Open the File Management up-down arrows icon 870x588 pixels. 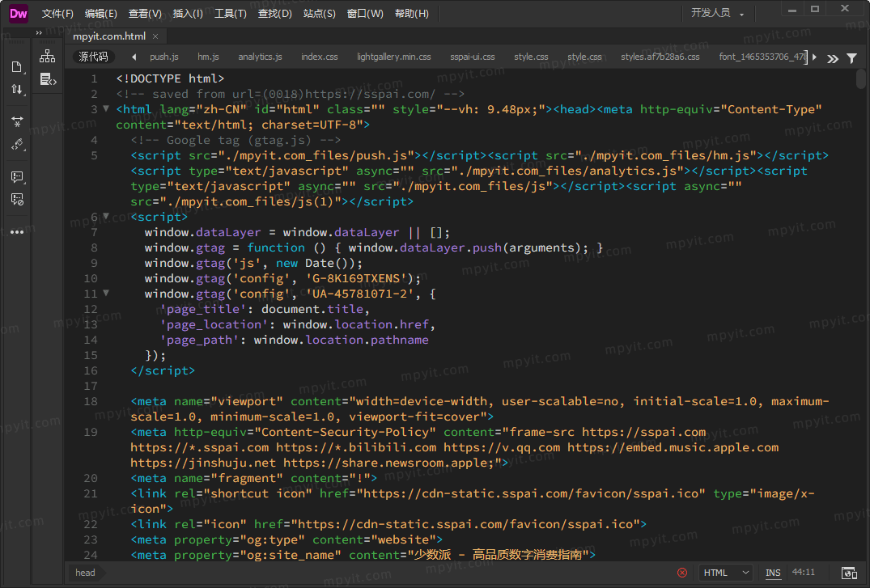tap(17, 89)
